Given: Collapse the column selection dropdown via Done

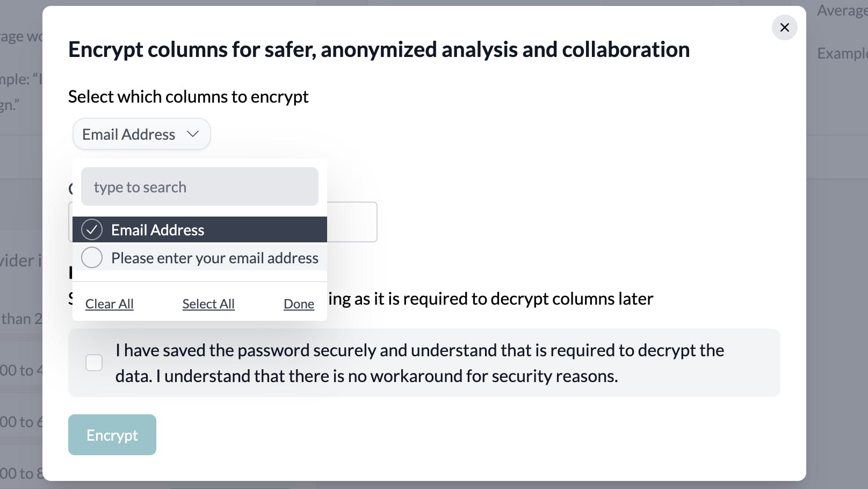Looking at the screenshot, I should 299,304.
